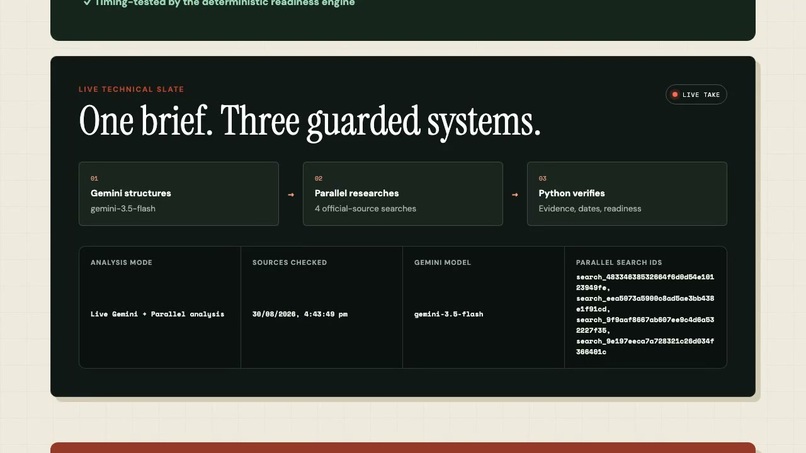Click the LIVE TAKE badge

point(696,95)
